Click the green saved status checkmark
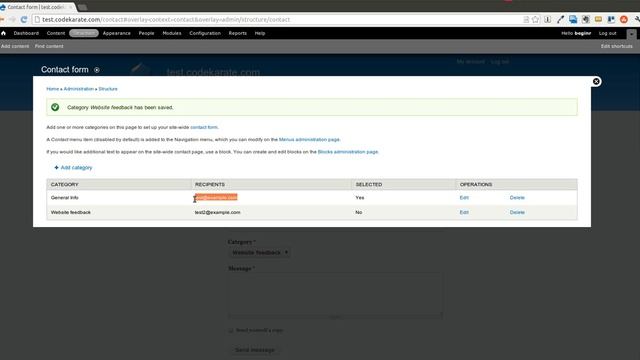Screen dimensions: 640x360 pyautogui.click(x=55, y=107)
